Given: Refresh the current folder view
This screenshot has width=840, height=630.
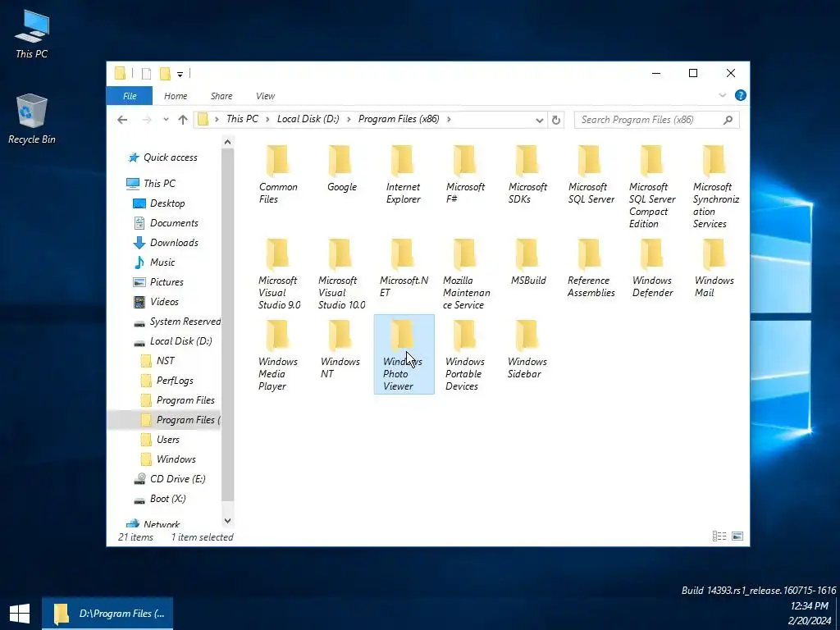Looking at the screenshot, I should coord(556,120).
